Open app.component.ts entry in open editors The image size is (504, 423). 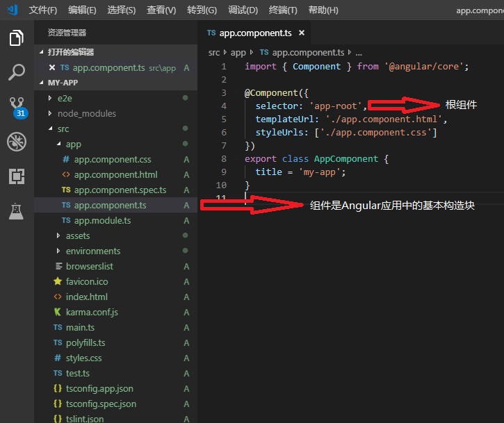[x=115, y=68]
